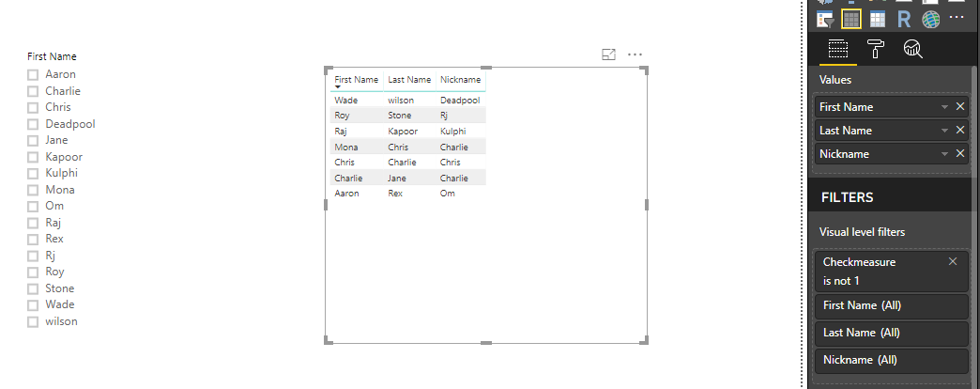Viewport: 980px width, 389px height.
Task: Open the Analytics magnifier tab
Action: tap(913, 49)
